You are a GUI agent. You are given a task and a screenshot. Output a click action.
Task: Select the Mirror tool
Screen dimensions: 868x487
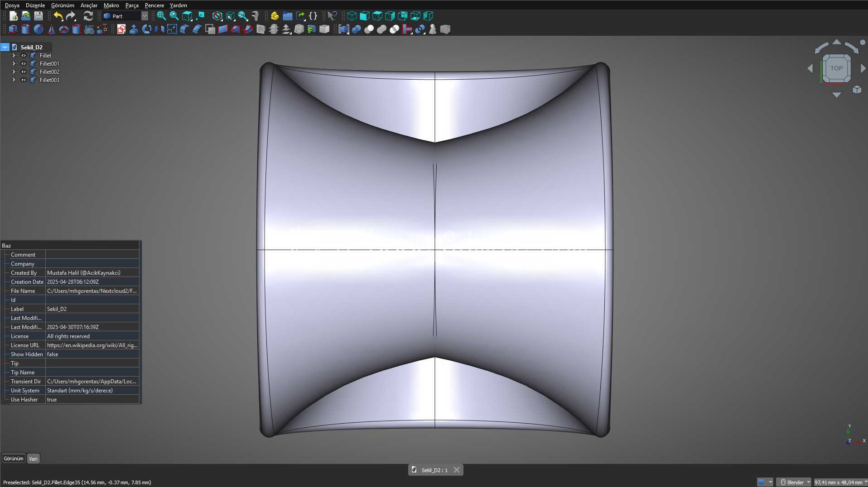tap(159, 29)
